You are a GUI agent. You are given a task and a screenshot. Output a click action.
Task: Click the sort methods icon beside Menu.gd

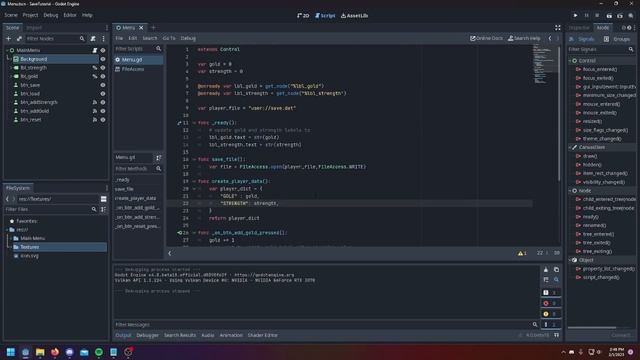pyautogui.click(x=158, y=158)
